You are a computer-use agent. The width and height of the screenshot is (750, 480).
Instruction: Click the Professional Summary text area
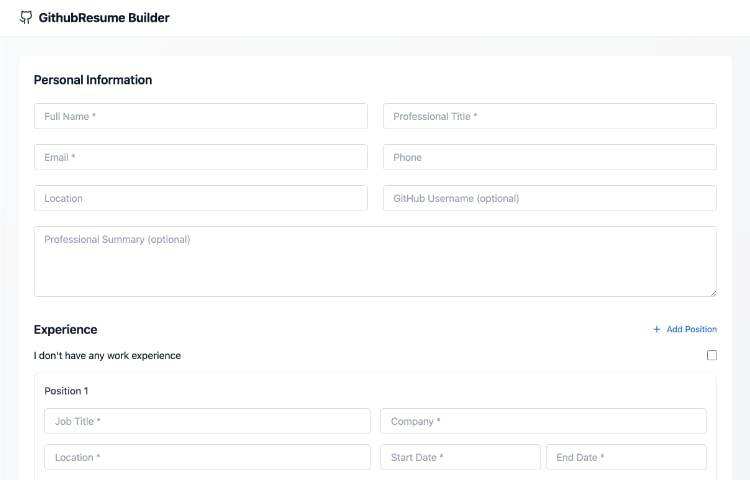tap(375, 261)
